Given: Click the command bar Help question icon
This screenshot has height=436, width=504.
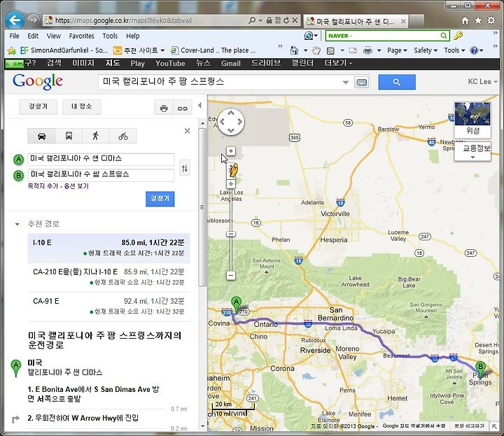Looking at the screenshot, I should (474, 50).
